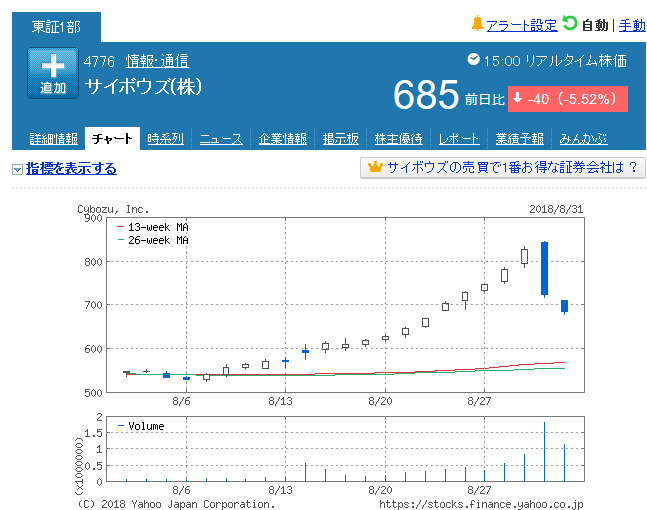Image resolution: width=647 pixels, height=510 pixels.
Task: Click the サイボウズ best broker banner button
Action: click(503, 168)
